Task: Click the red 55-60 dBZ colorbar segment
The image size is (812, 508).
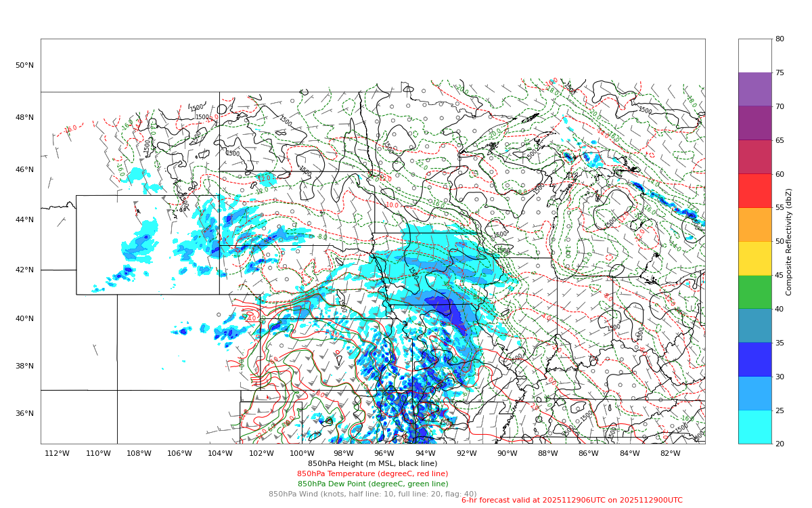Action: tap(754, 190)
